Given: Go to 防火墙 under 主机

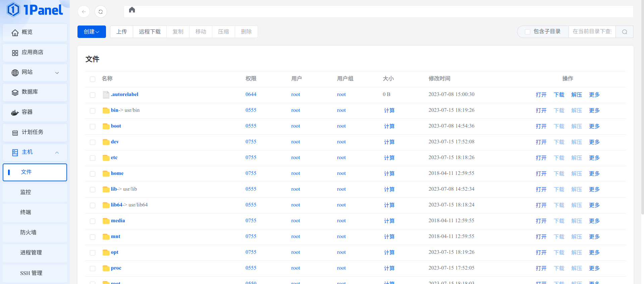Looking at the screenshot, I should (35, 233).
